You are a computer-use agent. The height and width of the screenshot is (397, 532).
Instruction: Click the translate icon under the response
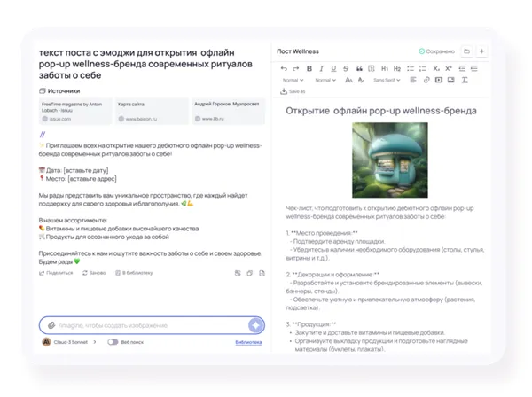point(238,273)
